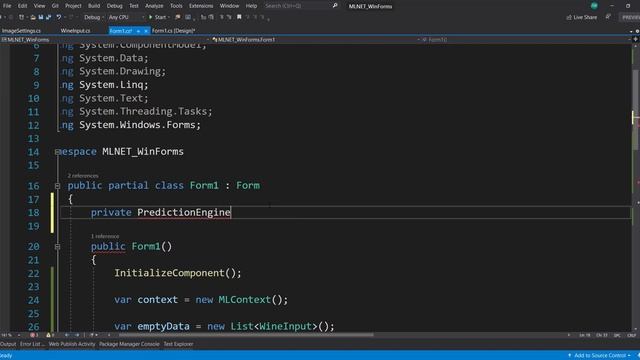Open the MLNET_WinForms.Form1 type dropdown
Screen dimensions: 640x360
point(418,40)
